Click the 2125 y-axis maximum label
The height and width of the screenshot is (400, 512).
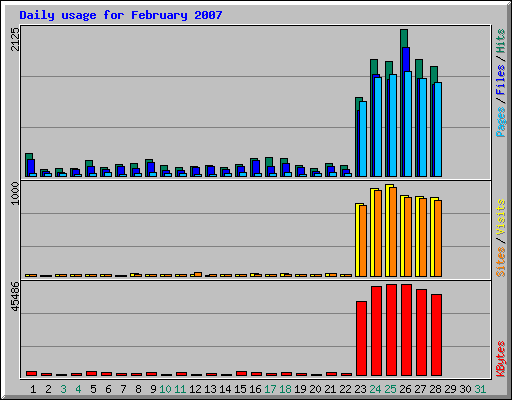pos(15,39)
